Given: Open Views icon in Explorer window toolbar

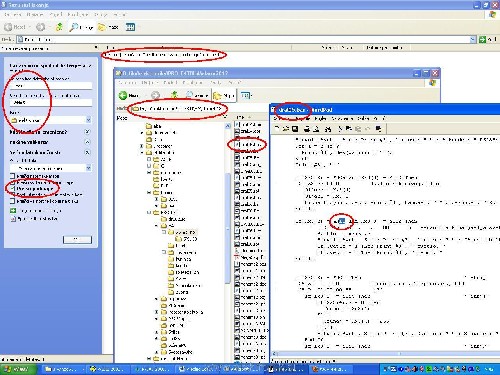Looking at the screenshot, I should tap(246, 96).
